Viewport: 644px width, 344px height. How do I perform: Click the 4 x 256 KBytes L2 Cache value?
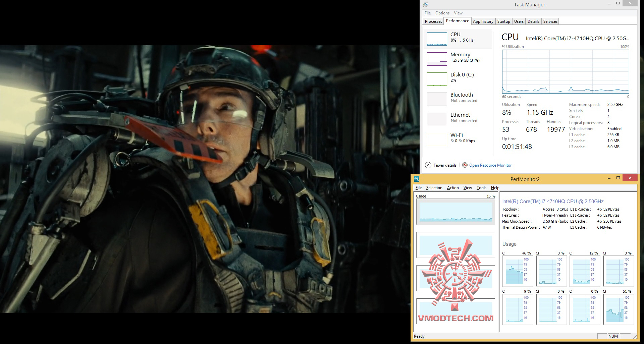coord(609,221)
